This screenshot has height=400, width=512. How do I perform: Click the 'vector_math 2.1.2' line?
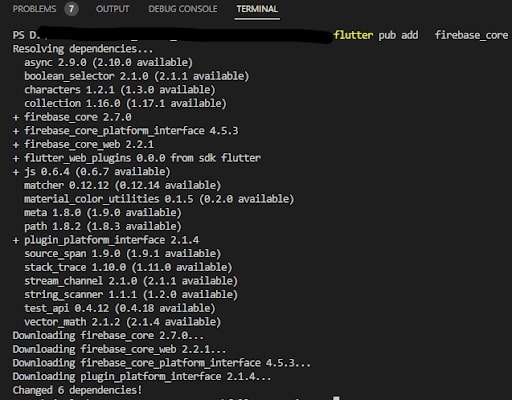pyautogui.click(x=122, y=322)
